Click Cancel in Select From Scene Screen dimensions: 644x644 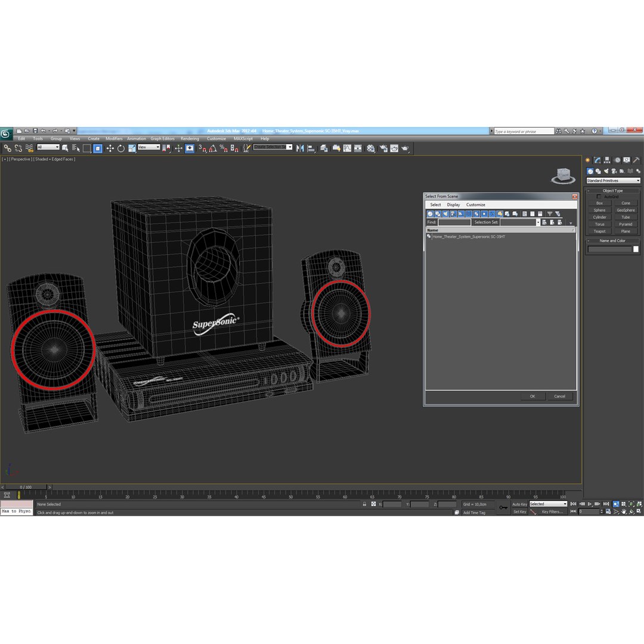click(560, 397)
